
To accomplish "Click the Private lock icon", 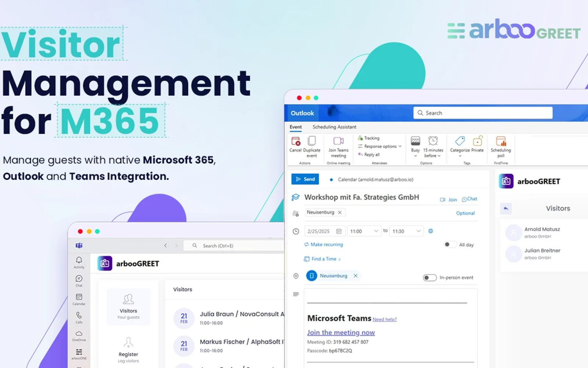I will (477, 141).
